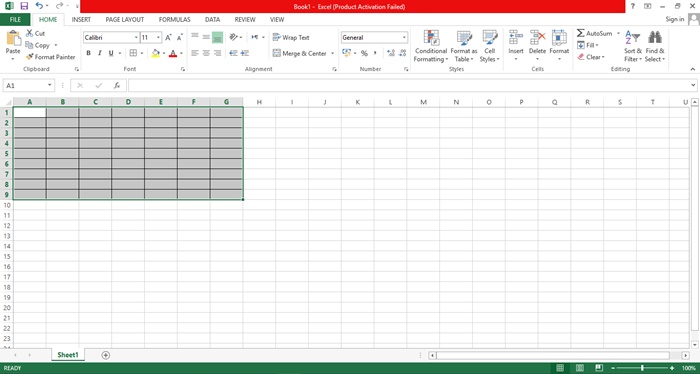Increase indent icon
Image resolution: width=700 pixels, height=374 pixels.
tap(245, 53)
